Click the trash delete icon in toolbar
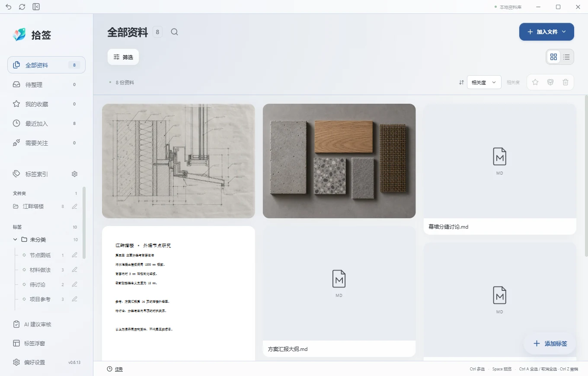Image resolution: width=588 pixels, height=376 pixels. (566, 82)
